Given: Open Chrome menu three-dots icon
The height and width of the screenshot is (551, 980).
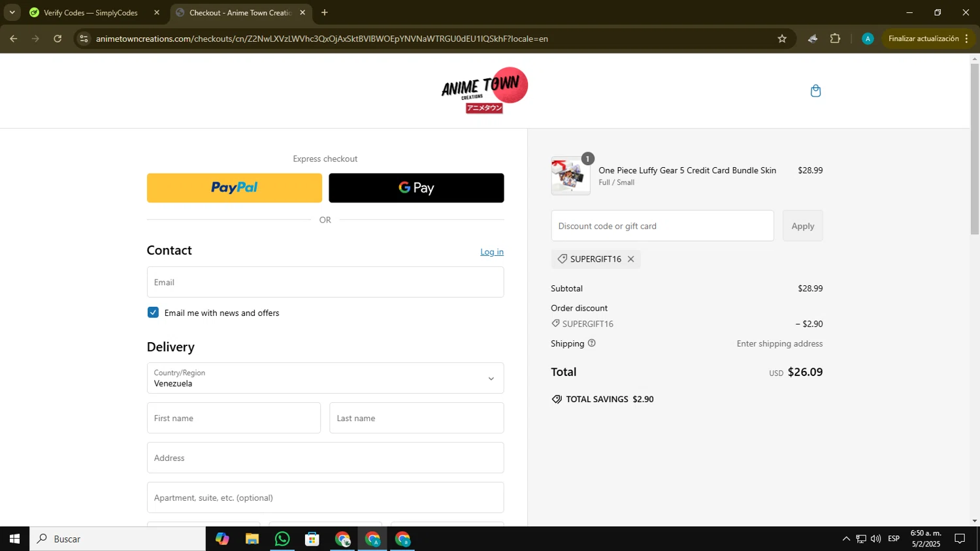Looking at the screenshot, I should pyautogui.click(x=966, y=39).
